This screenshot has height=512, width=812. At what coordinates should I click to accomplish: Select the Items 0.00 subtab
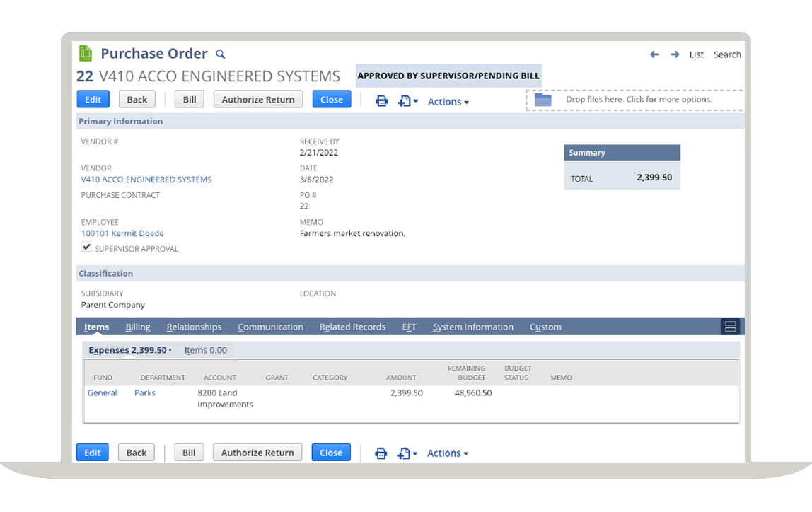pyautogui.click(x=206, y=350)
